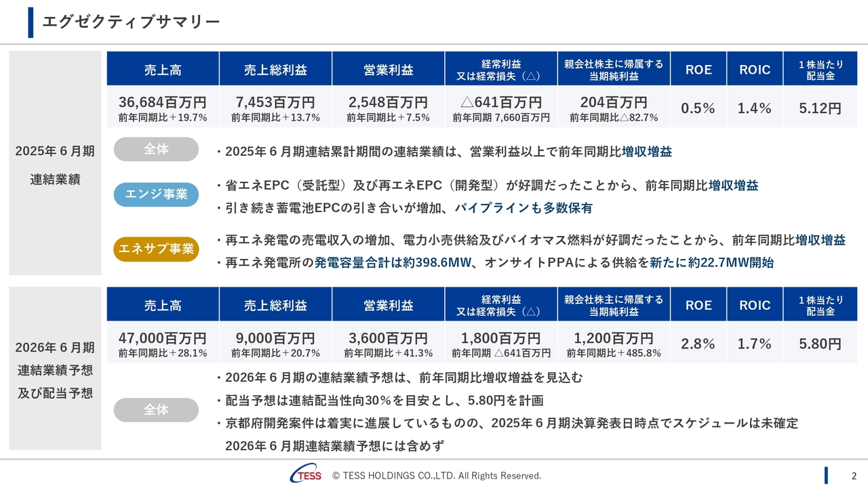Image resolution: width=868 pixels, height=488 pixels.
Task: Click lower table １株当たり配当金 header
Action: coord(820,305)
